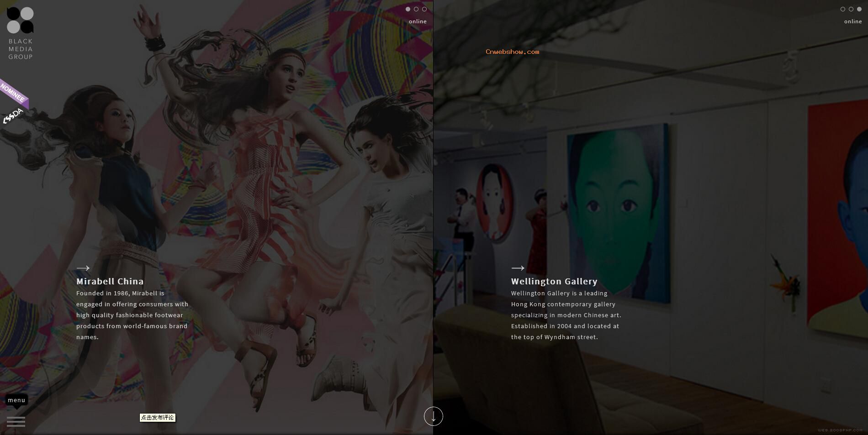Click the menu tooltip label

[x=16, y=400]
